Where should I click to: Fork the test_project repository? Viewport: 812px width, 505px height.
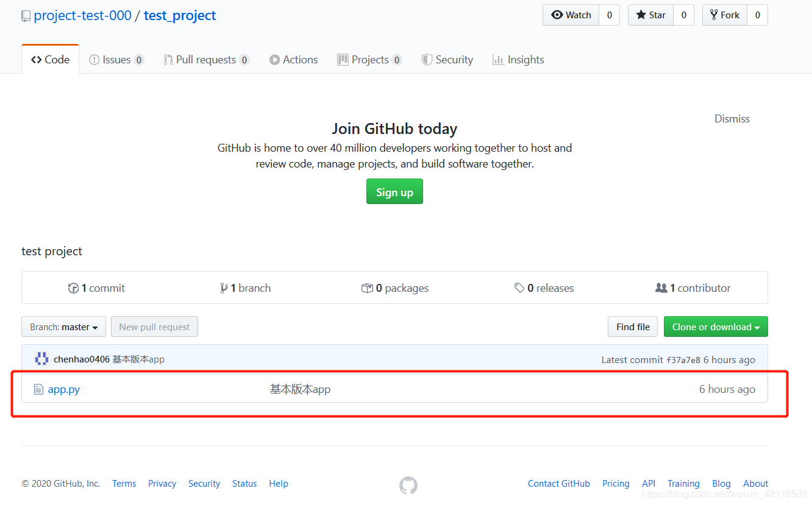[725, 15]
